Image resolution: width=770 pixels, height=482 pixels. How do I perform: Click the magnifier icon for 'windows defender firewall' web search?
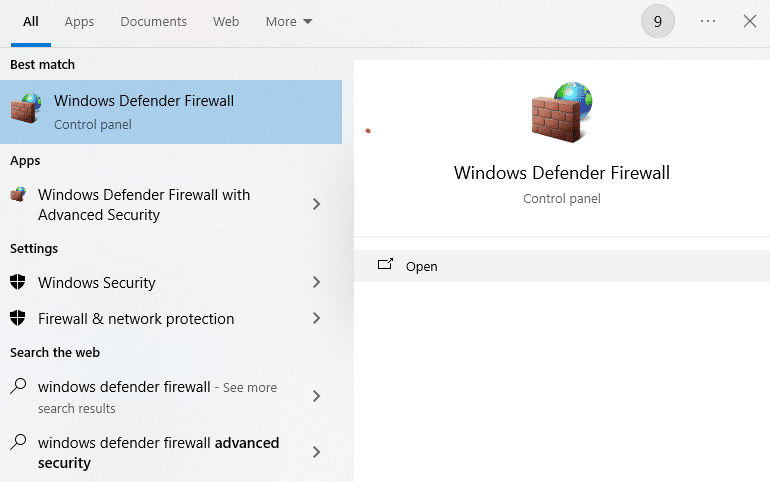(18, 386)
